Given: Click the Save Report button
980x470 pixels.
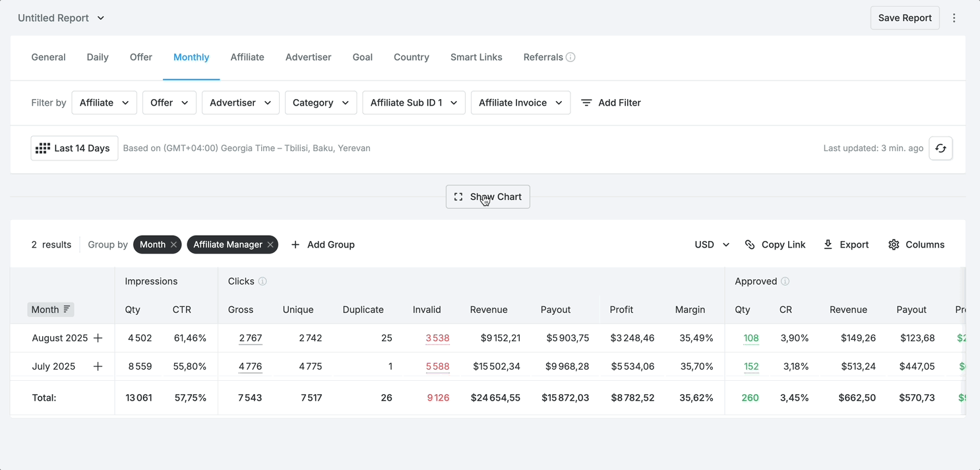Looking at the screenshot, I should (x=905, y=18).
